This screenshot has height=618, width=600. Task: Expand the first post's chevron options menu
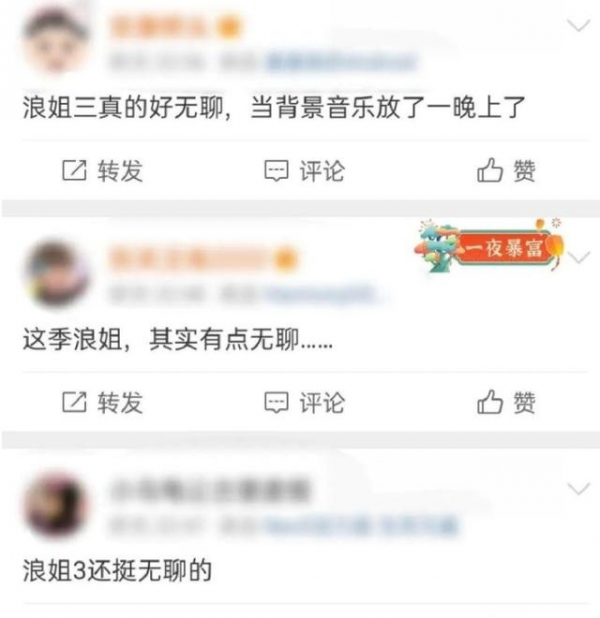point(578,26)
